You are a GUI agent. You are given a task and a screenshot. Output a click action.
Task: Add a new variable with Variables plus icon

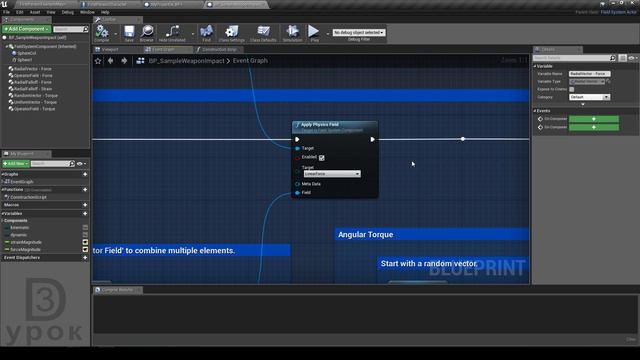tap(85, 213)
